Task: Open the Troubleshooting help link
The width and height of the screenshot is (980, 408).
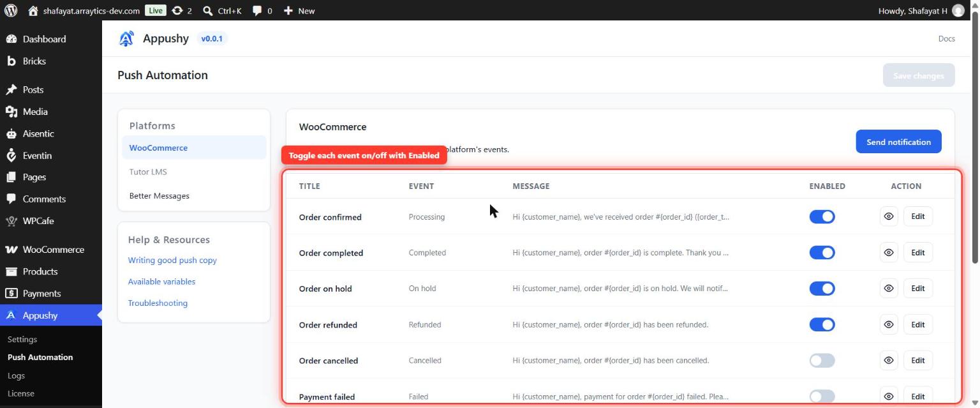Action: click(x=158, y=303)
